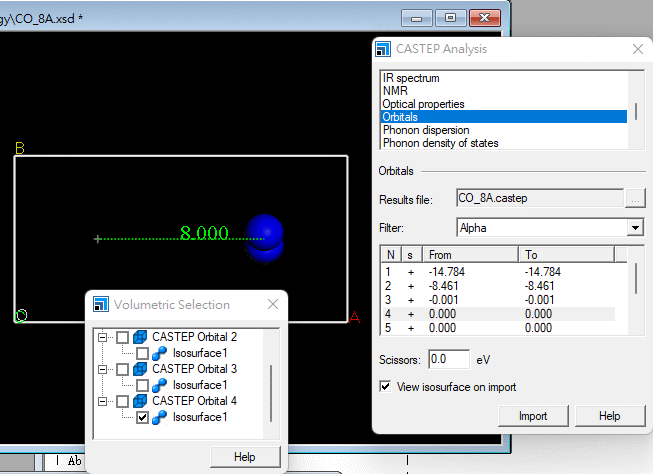The image size is (653, 474).
Task: Collapse the CASTEP Orbital 4 tree node
Action: coord(102,402)
